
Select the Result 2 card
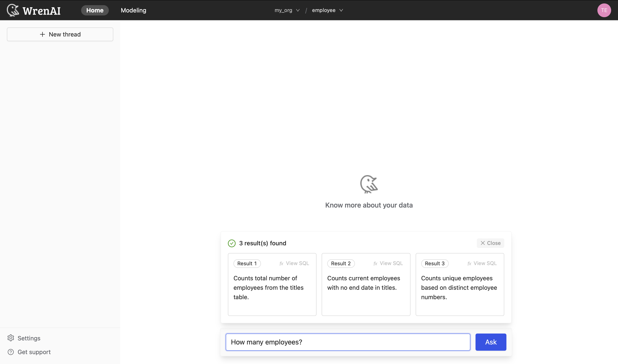(x=366, y=284)
